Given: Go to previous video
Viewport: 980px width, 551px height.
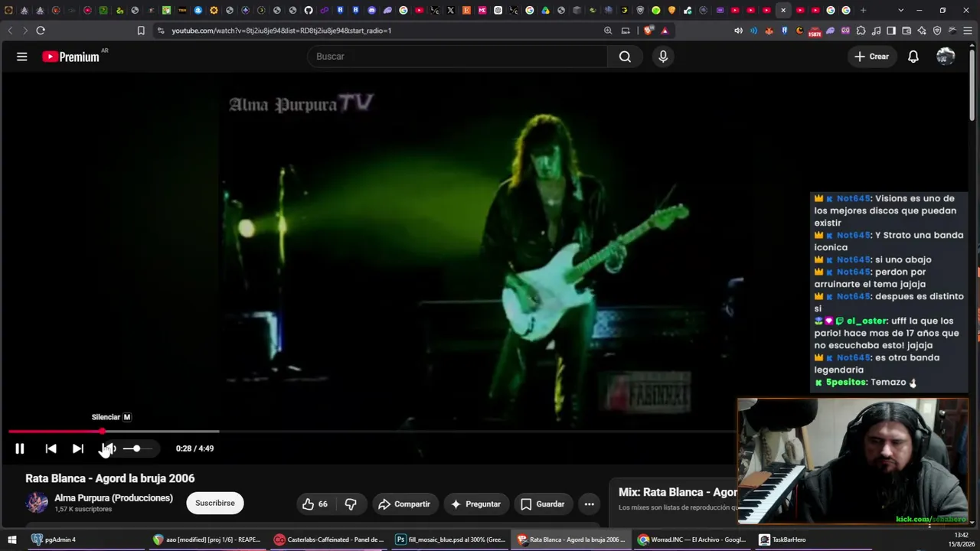Looking at the screenshot, I should pos(51,448).
